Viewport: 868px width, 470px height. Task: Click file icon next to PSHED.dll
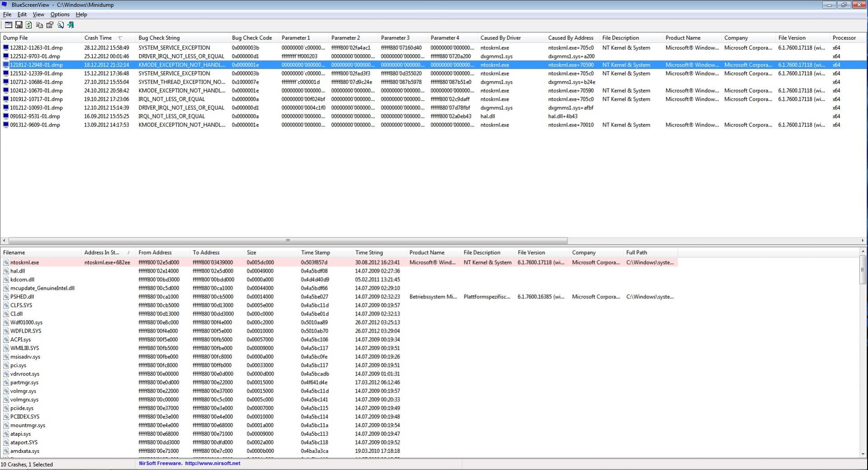pyautogui.click(x=6, y=297)
